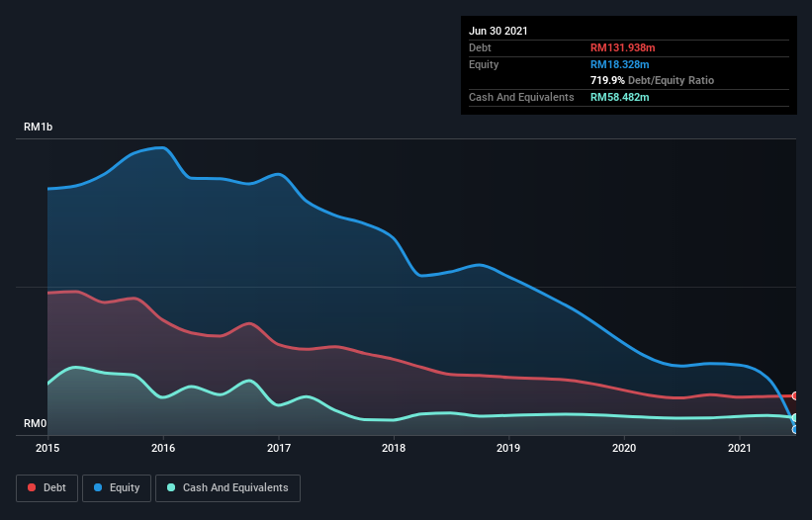Click the RM131.938m debt value

[622, 47]
